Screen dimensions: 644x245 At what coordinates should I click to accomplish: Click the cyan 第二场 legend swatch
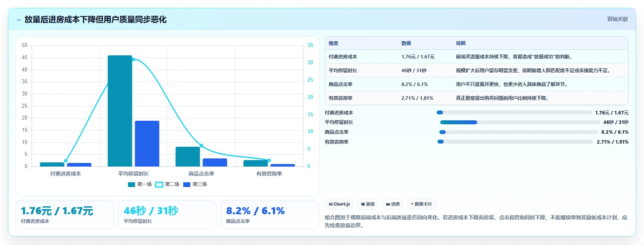coord(159,185)
